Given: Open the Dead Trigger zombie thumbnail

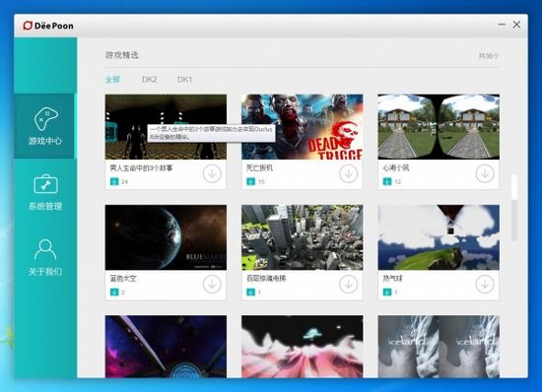Looking at the screenshot, I should tap(303, 127).
